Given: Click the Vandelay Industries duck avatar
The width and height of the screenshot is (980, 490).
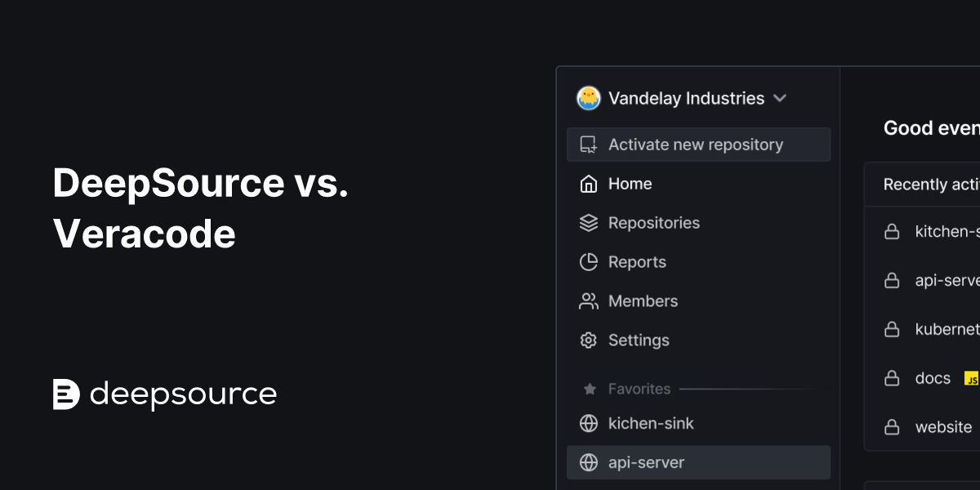Looking at the screenshot, I should (588, 98).
